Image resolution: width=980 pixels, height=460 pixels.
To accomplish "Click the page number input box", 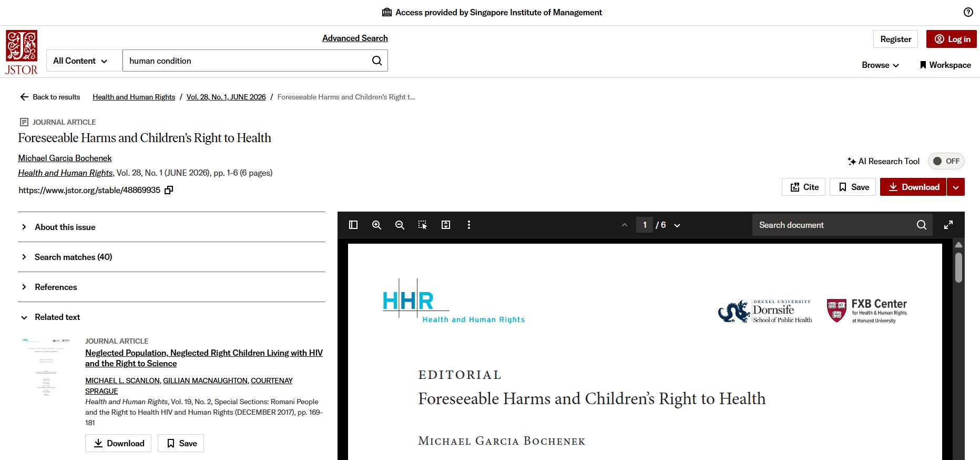I will pyautogui.click(x=645, y=225).
